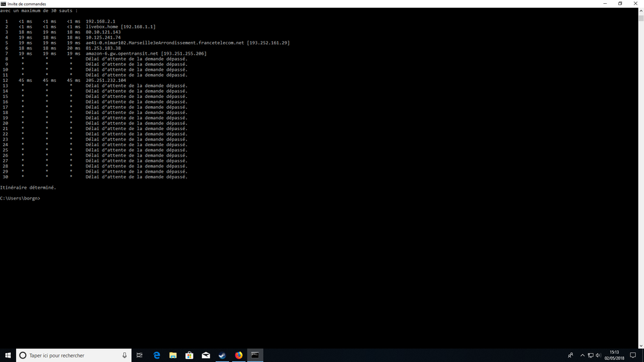This screenshot has height=362, width=644.
Task: Open File Explorer from the taskbar
Action: pos(173,356)
